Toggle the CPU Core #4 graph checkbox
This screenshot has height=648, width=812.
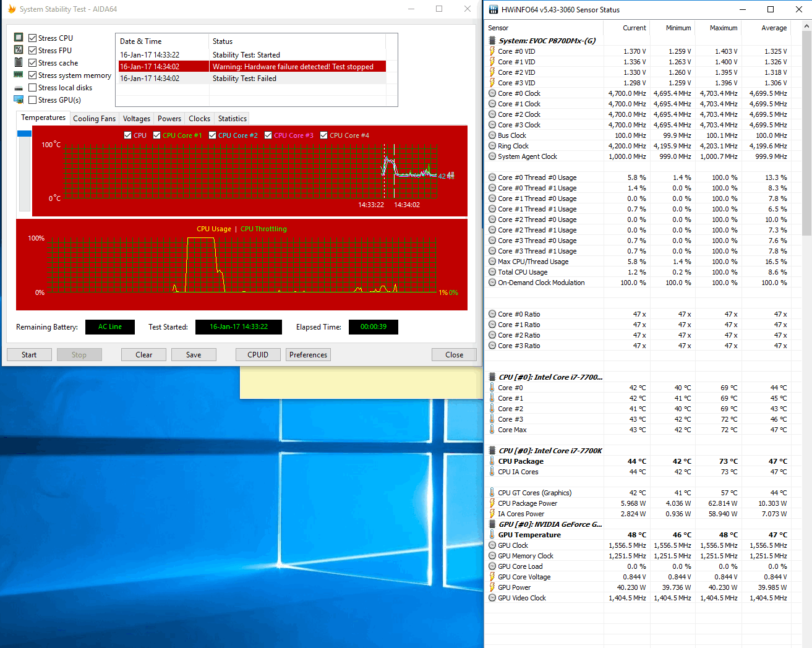tap(323, 135)
